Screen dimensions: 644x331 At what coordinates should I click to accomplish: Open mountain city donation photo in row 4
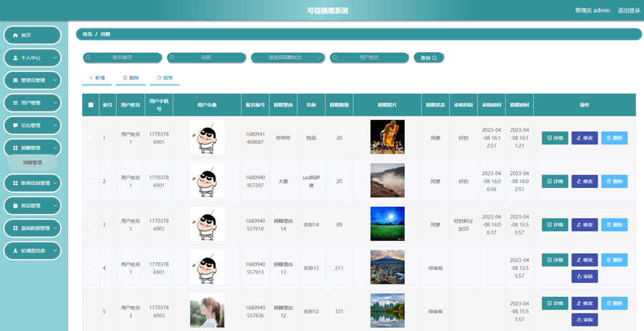[x=387, y=267]
